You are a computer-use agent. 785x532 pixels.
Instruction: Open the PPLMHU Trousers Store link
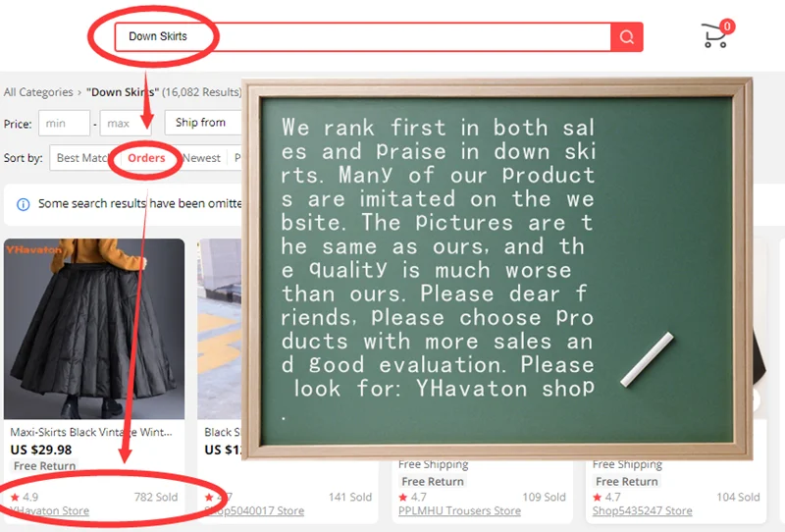point(459,510)
